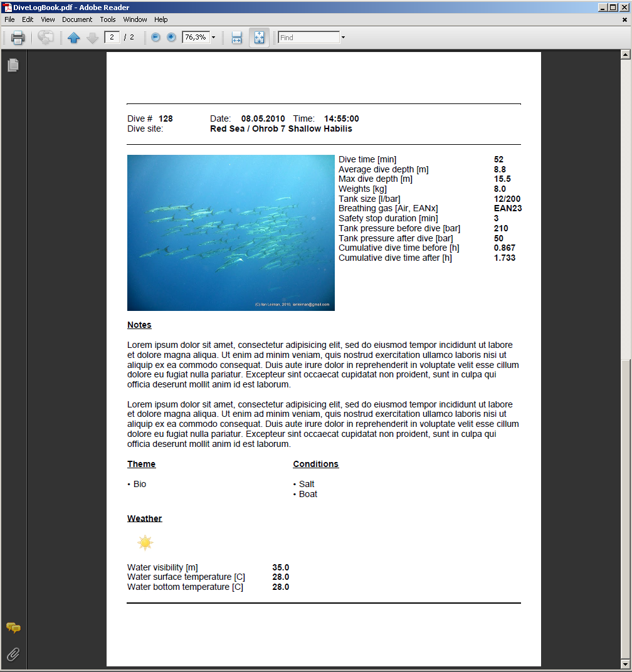Open the Pages panel in left sidebar
The image size is (632, 672).
[x=13, y=65]
